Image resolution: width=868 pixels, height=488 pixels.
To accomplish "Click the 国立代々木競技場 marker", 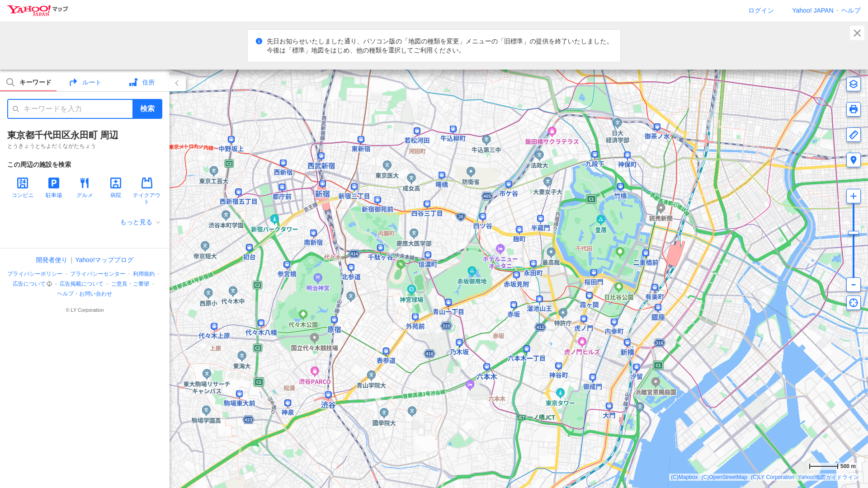I will (314, 338).
